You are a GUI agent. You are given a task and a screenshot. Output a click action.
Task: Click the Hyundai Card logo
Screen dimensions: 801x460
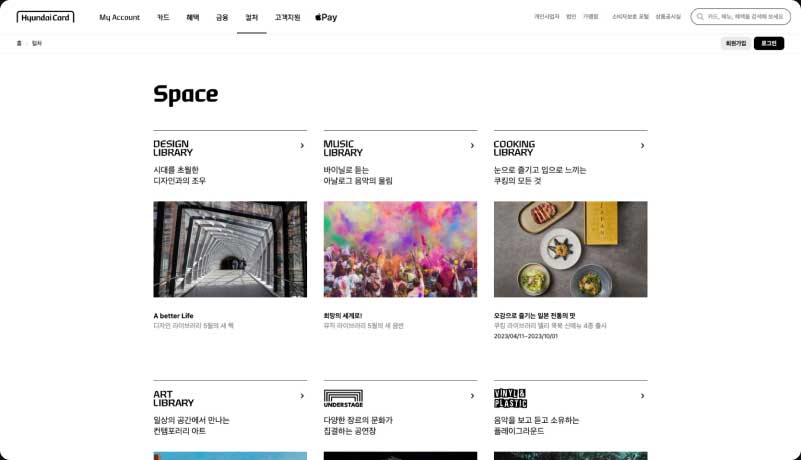pos(45,17)
